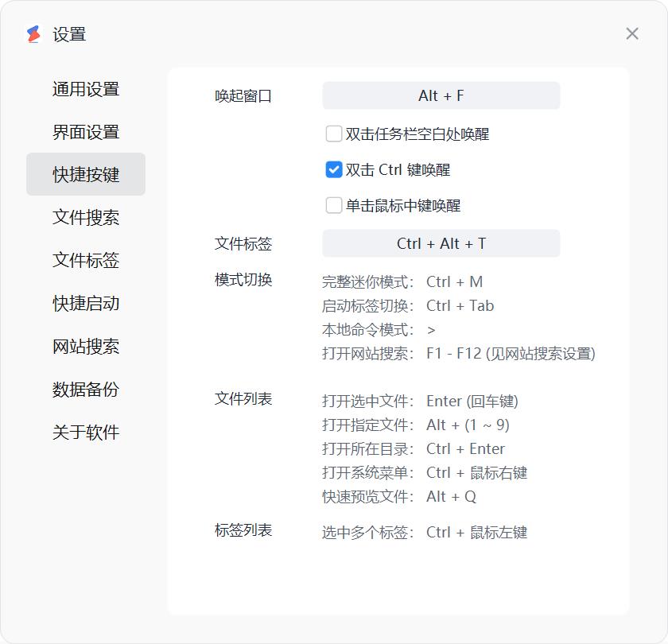Enable 单击鼠标中键唤醒 wake option
Screen dimensions: 668x644
click(x=333, y=205)
